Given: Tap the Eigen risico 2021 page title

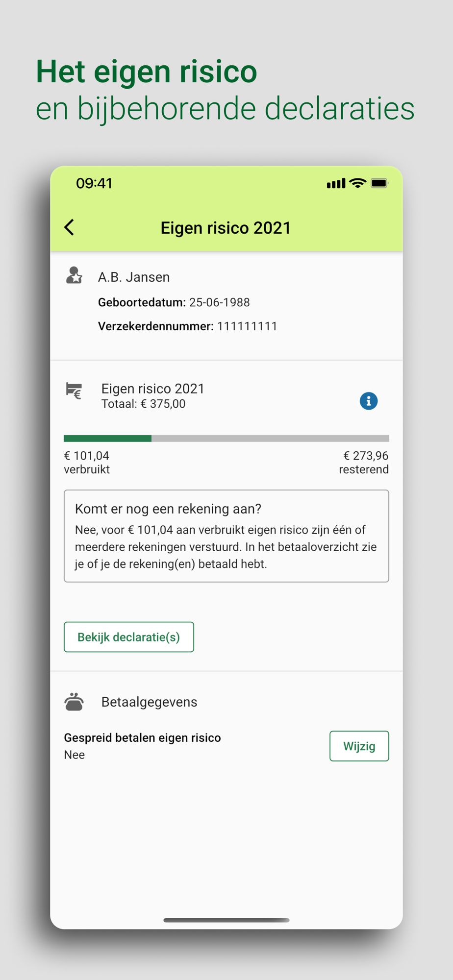Looking at the screenshot, I should [226, 228].
